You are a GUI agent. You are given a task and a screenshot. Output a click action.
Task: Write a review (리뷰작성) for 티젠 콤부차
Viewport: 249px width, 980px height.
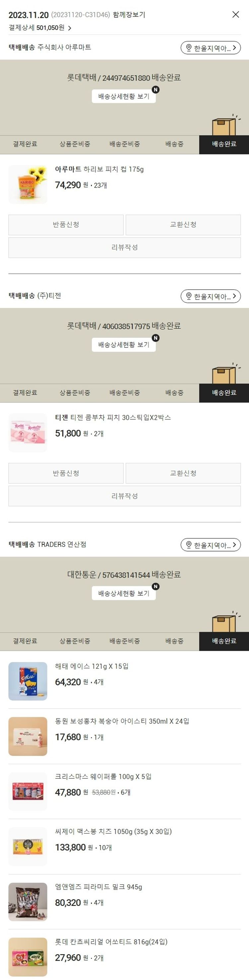pyautogui.click(x=125, y=496)
